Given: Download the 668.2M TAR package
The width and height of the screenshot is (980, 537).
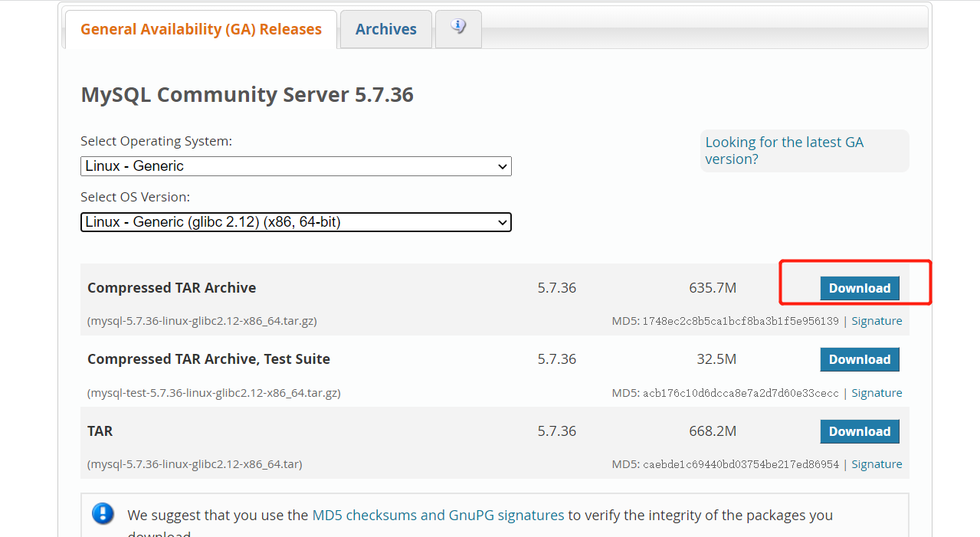Looking at the screenshot, I should [x=860, y=431].
